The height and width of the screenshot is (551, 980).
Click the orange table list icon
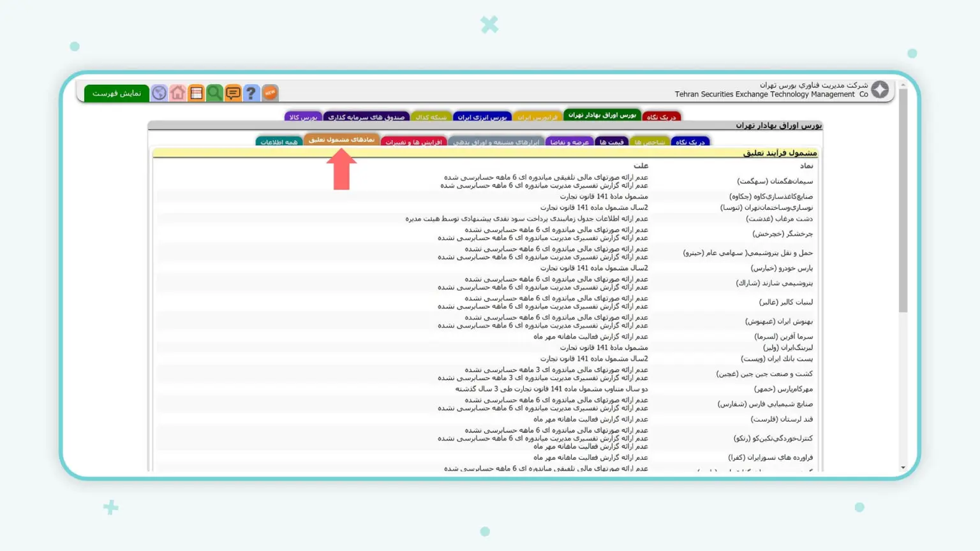pos(197,93)
